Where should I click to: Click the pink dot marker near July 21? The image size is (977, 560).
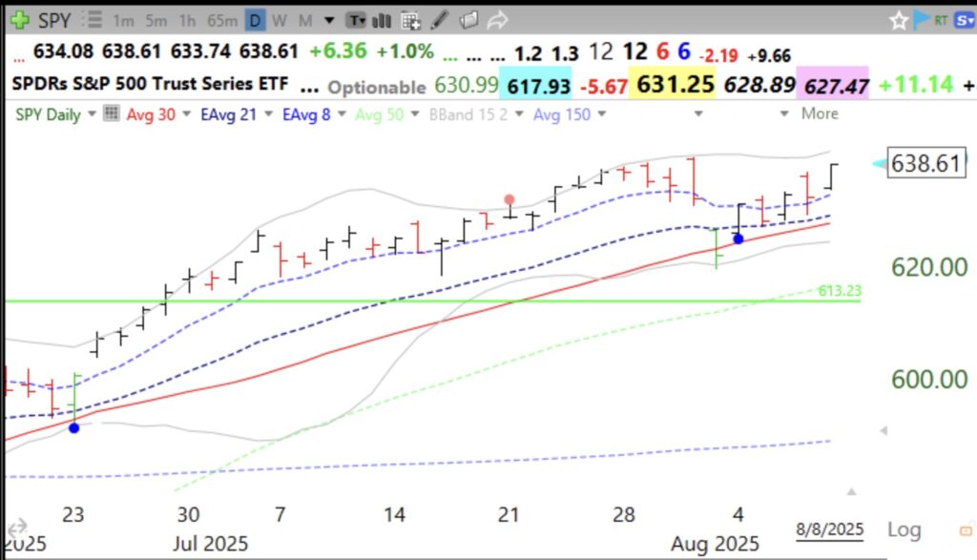click(509, 199)
